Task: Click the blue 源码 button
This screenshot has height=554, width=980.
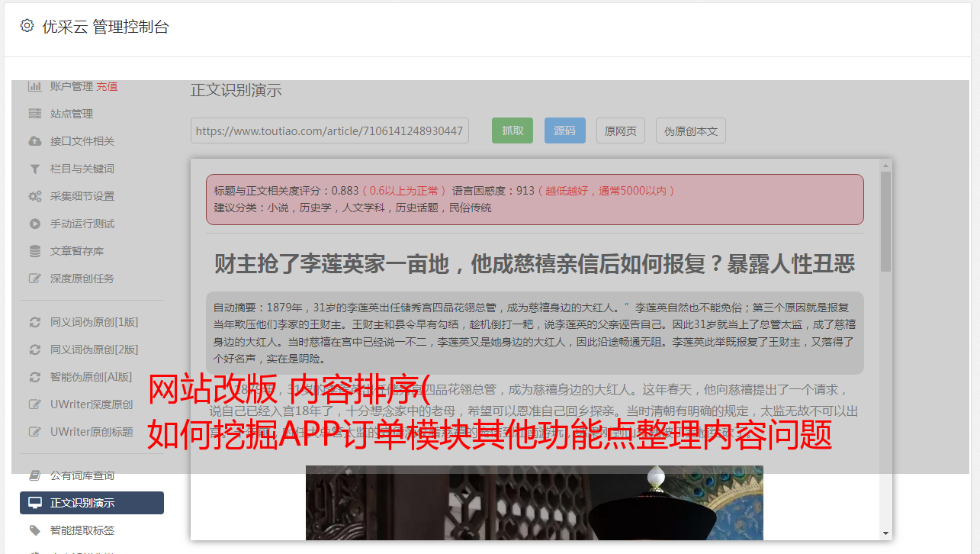Action: pos(565,130)
